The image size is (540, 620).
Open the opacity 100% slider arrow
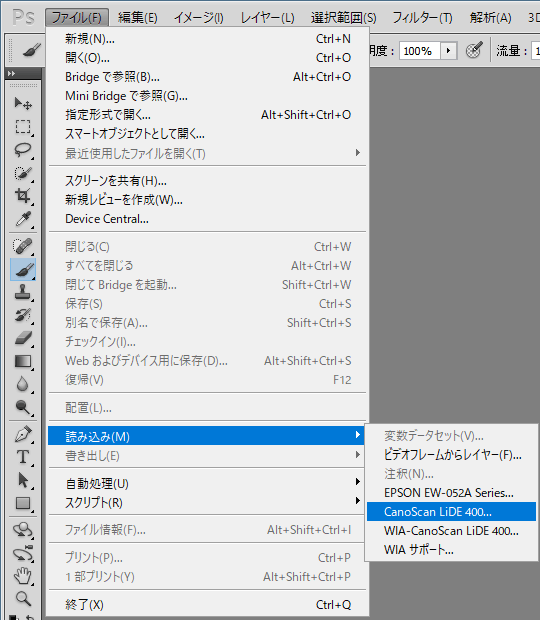[449, 51]
